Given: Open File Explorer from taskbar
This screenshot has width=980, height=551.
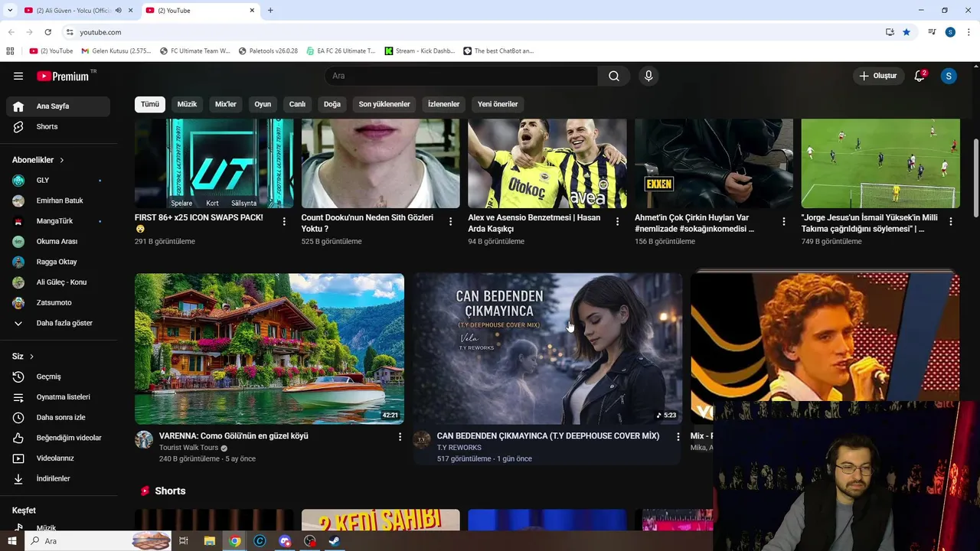Looking at the screenshot, I should click(x=209, y=541).
